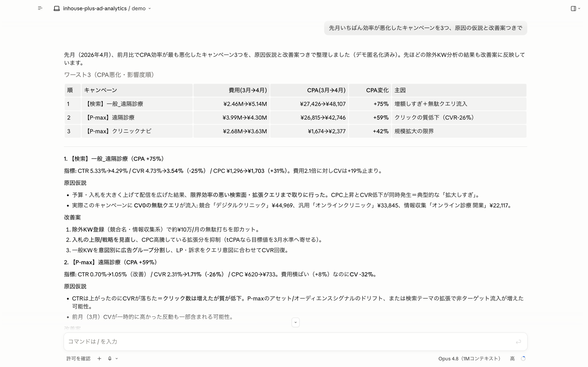Viewport: 588px width, 367px height.
Task: Click the +42% CPA change cell
Action: point(370,131)
